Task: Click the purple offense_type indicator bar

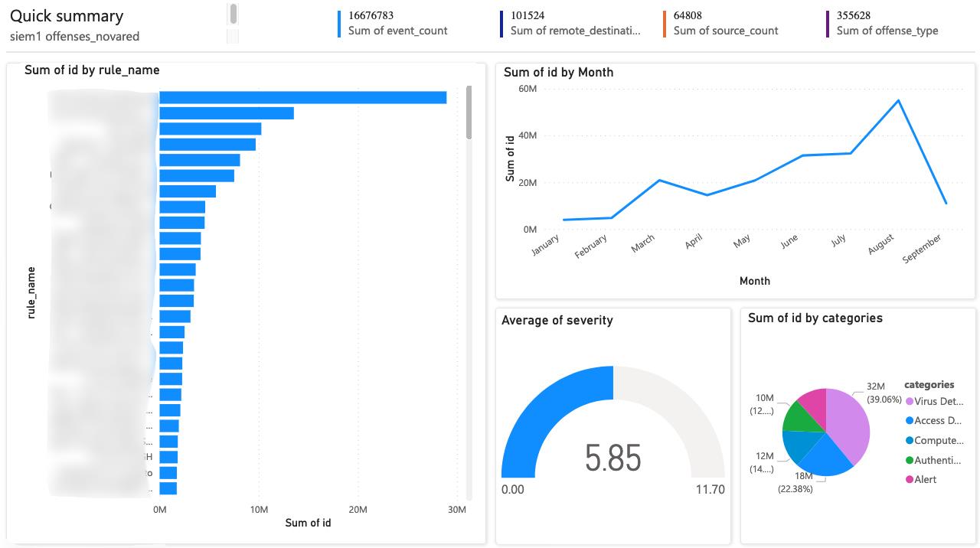Action: [828, 23]
